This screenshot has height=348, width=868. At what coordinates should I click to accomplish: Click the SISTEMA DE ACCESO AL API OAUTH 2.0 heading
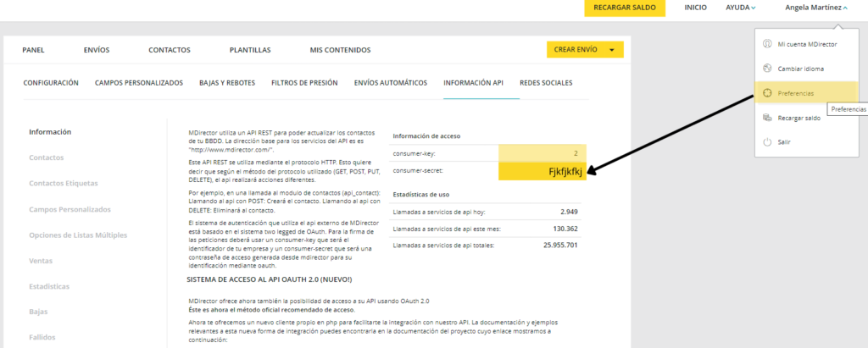[x=270, y=279]
